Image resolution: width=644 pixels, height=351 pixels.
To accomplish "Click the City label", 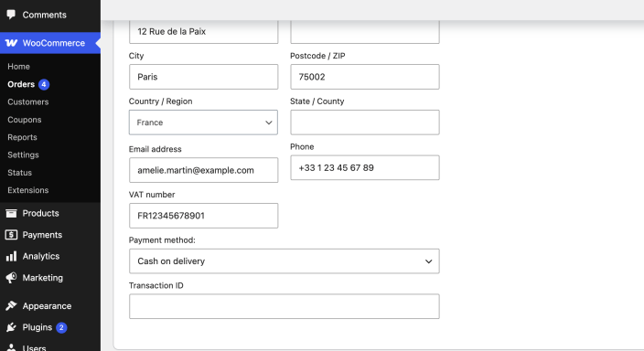I will tap(136, 56).
